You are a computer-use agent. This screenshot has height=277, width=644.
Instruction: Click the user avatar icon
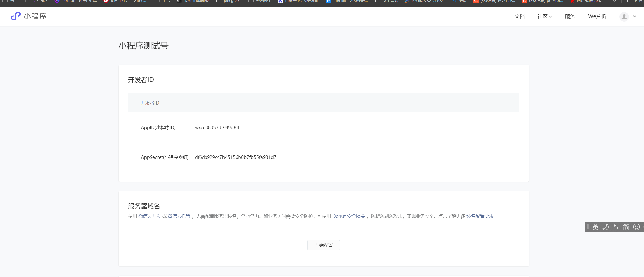624,17
